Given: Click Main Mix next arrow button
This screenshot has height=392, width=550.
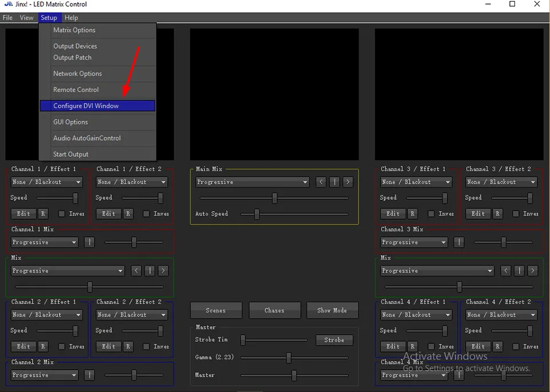Looking at the screenshot, I should click(x=348, y=182).
